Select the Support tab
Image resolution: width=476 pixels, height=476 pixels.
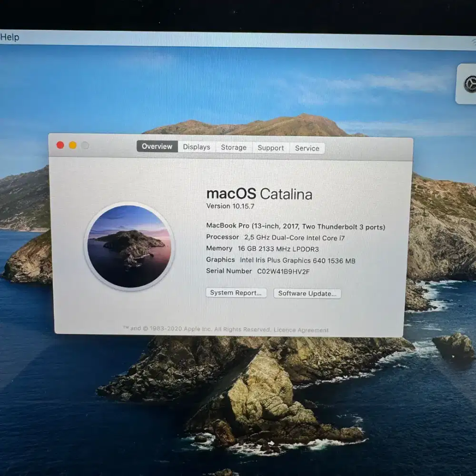click(x=270, y=148)
